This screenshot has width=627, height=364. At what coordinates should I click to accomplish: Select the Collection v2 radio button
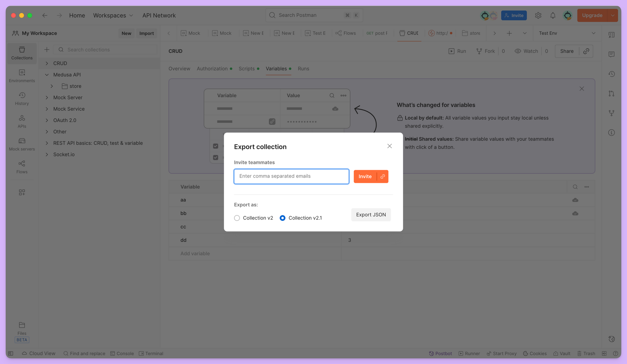tap(237, 218)
